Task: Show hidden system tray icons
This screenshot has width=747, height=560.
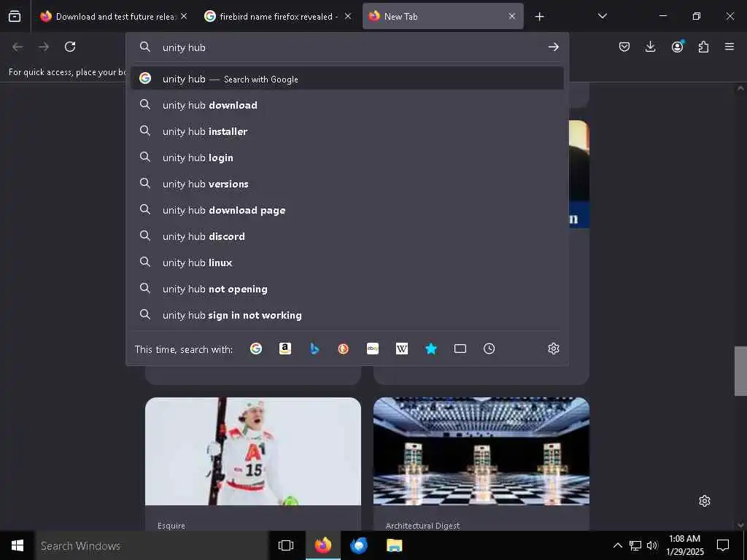Action: [617, 545]
